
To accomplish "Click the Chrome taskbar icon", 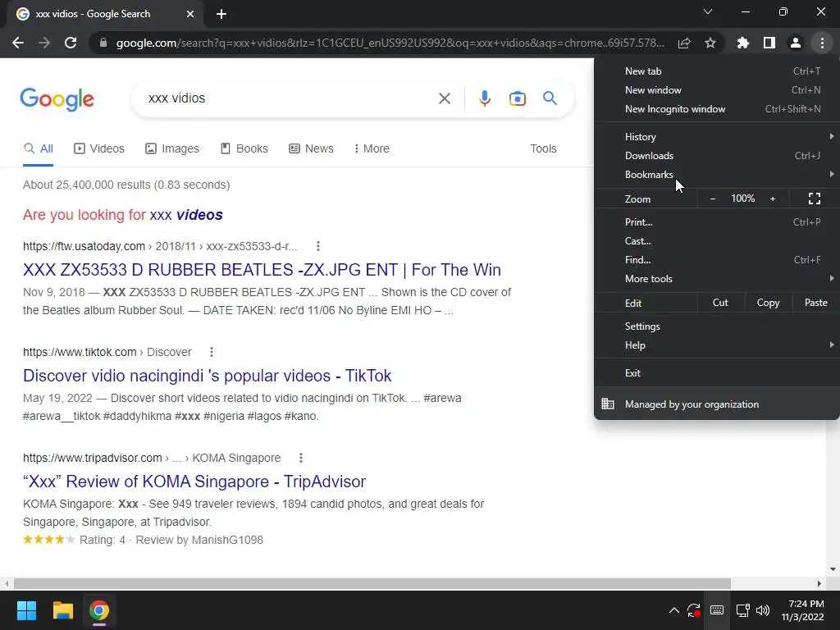I will click(x=99, y=610).
